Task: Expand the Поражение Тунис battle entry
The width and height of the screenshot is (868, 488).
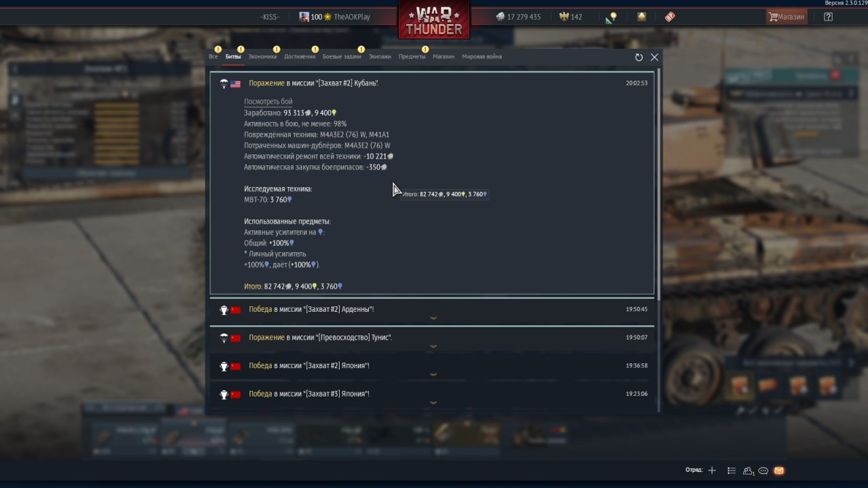Action: 433,338
